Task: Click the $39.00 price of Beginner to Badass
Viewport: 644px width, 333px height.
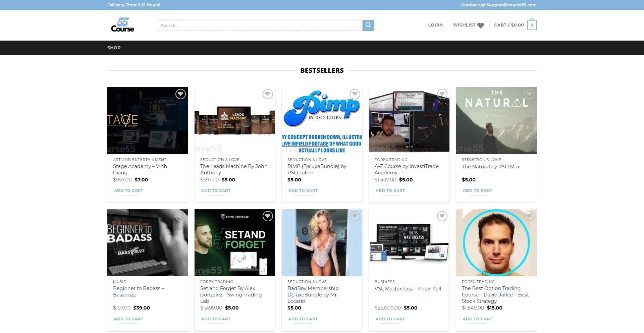Action: click(x=142, y=308)
